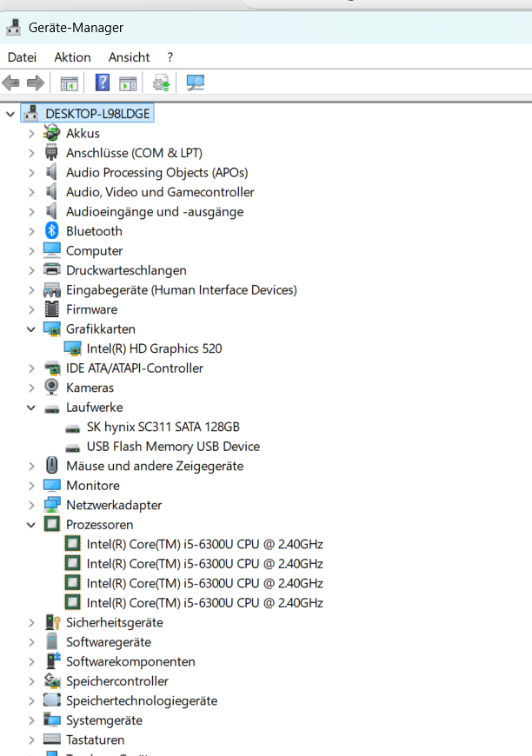Select the DESKTOP-L98LDGE computer name

click(x=98, y=113)
